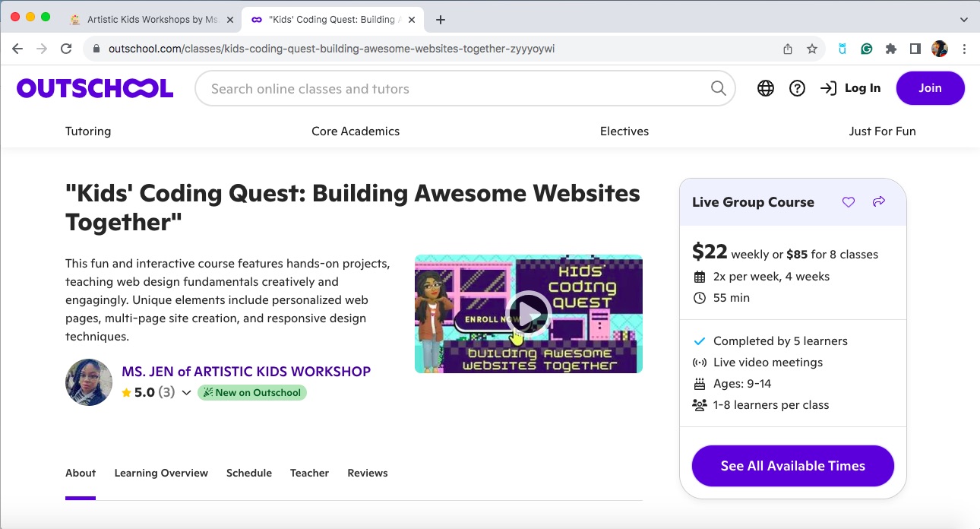980x529 pixels.
Task: Focus the search online classes field
Action: [456, 88]
